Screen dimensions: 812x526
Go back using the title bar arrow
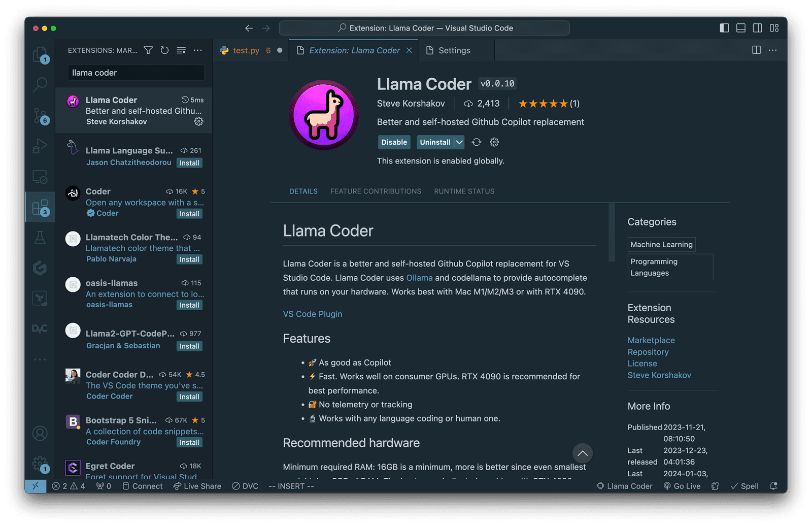[x=249, y=28]
